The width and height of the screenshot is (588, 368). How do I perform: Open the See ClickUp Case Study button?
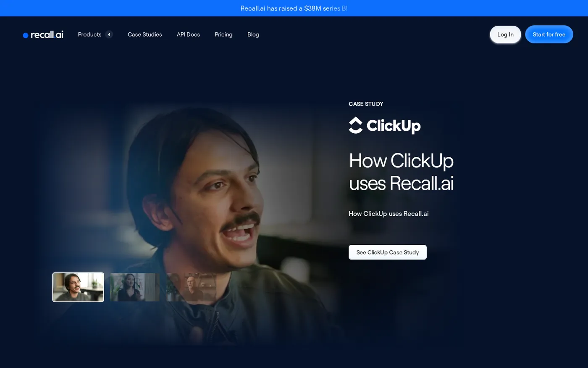point(388,252)
